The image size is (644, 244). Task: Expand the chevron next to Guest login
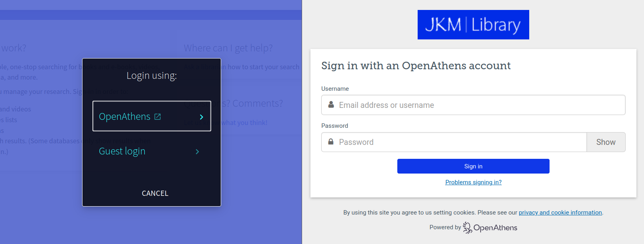(x=196, y=151)
